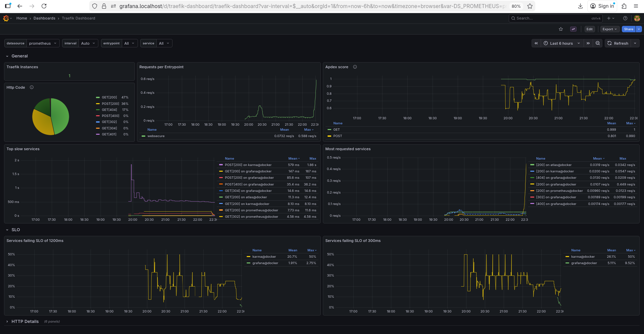Mark dashboard as favorite with the star icon
Screen dimensions: 644x334
point(561,29)
